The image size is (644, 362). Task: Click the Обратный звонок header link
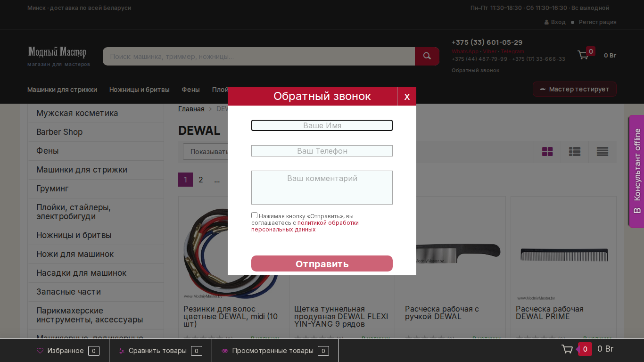pyautogui.click(x=475, y=70)
